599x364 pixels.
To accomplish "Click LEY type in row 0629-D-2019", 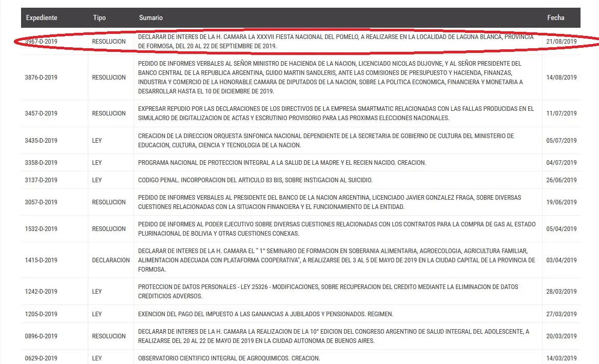I will pos(97,358).
